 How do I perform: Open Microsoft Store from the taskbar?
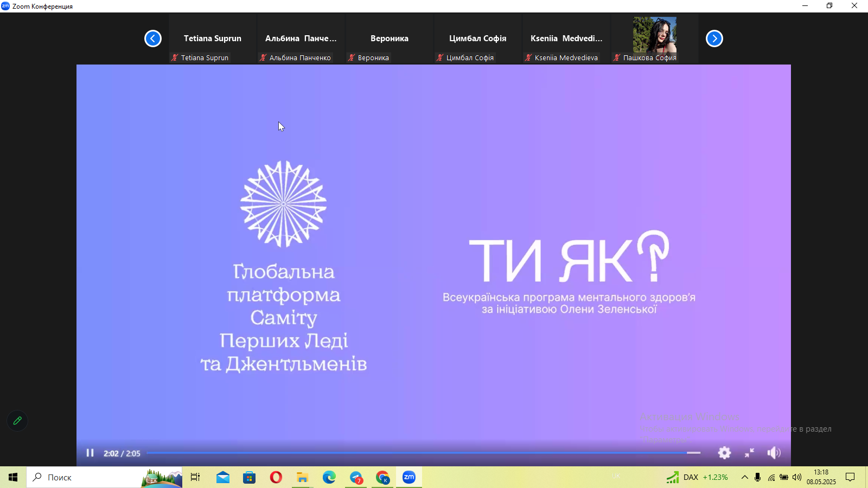click(x=249, y=477)
